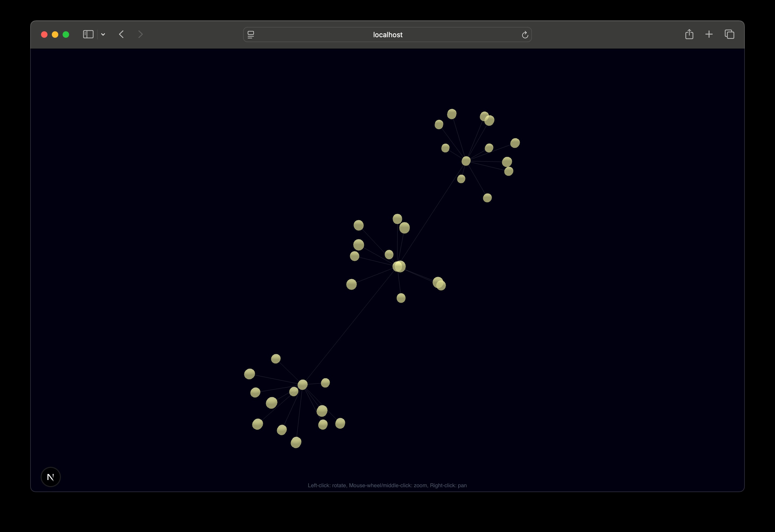
Task: Focus the localhost address bar
Action: click(387, 35)
